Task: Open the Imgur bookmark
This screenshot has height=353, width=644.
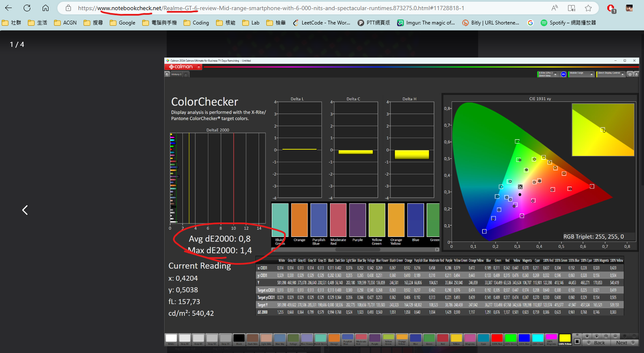Action: pyautogui.click(x=426, y=23)
